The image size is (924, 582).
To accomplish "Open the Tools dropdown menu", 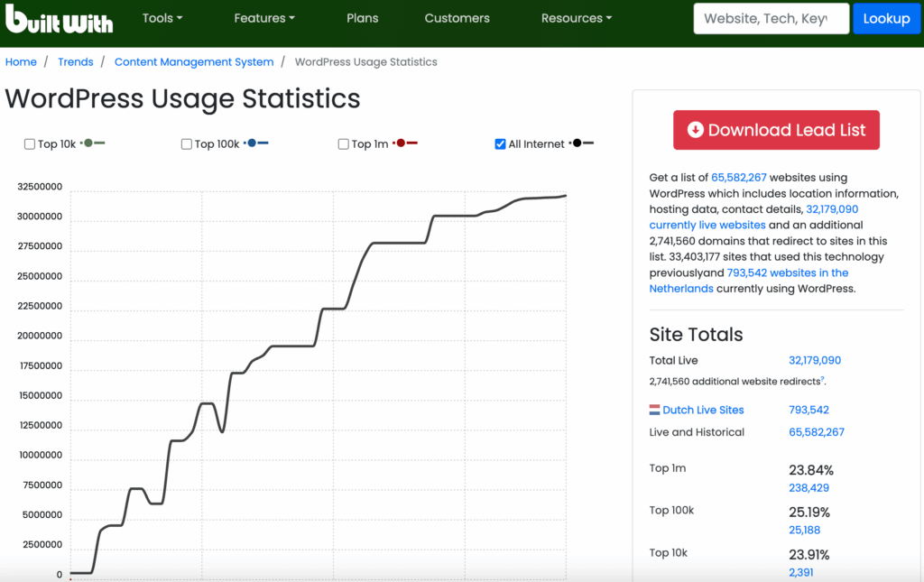I will click(162, 18).
